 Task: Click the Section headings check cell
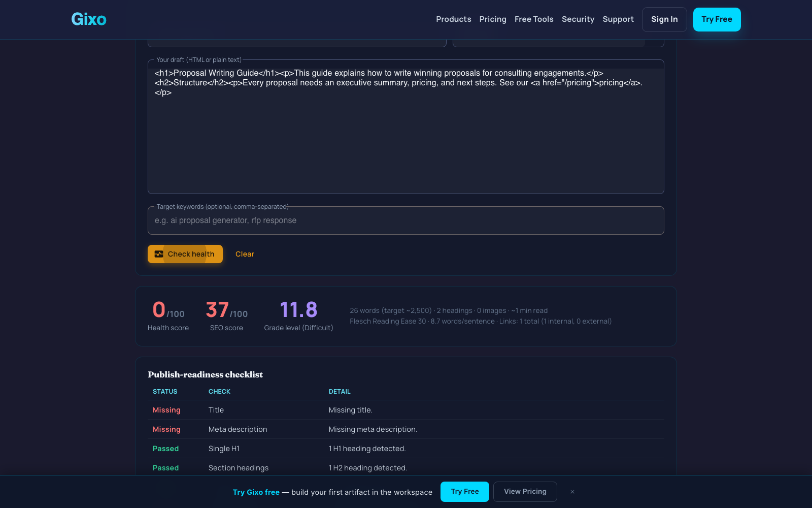239,468
